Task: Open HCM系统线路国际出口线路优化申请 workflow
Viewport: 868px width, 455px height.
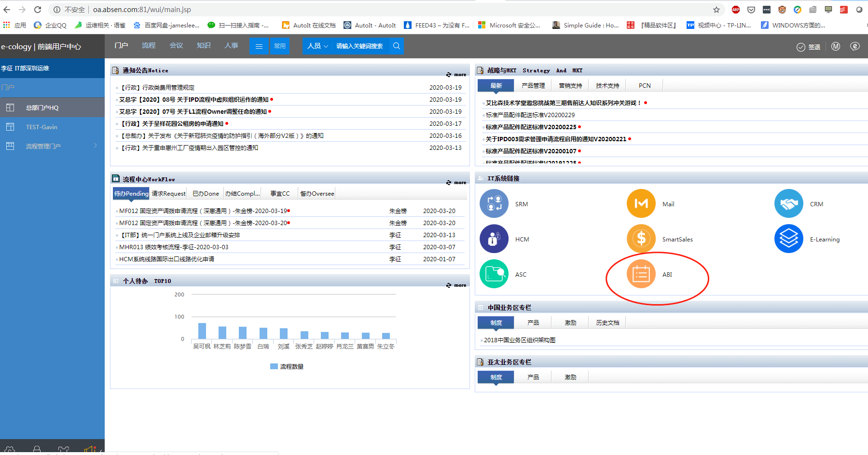Action: click(166, 259)
